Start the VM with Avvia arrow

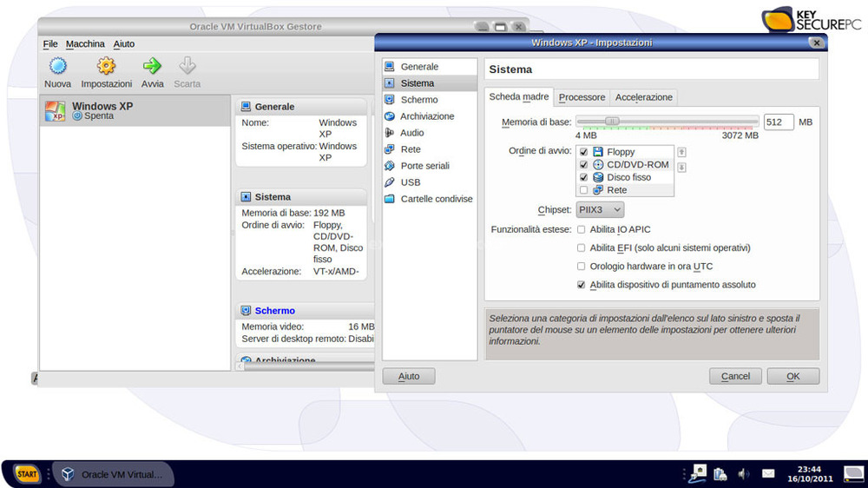(x=152, y=67)
